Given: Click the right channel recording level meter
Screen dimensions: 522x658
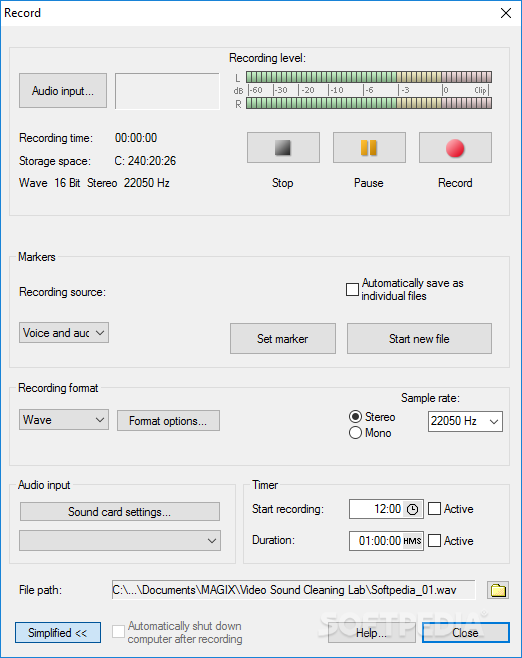Looking at the screenshot, I should point(369,104).
